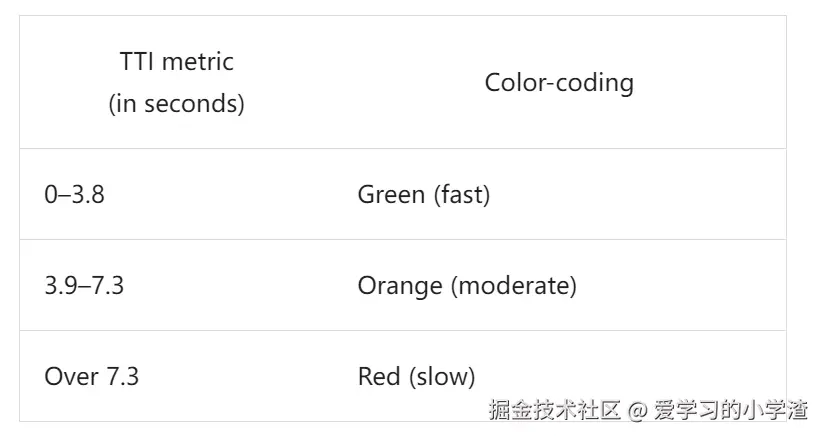Viewport: 823px width, 437px height.
Task: Click the word "metric" in the header
Action: 197,62
